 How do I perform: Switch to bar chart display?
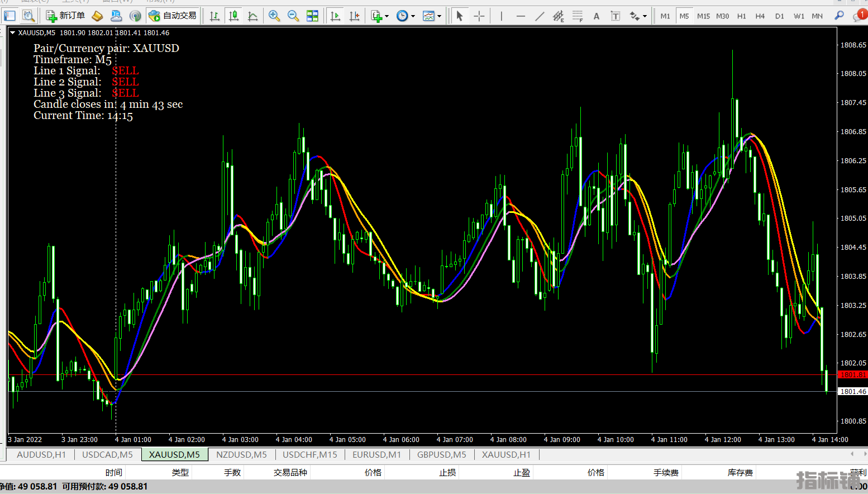[214, 16]
